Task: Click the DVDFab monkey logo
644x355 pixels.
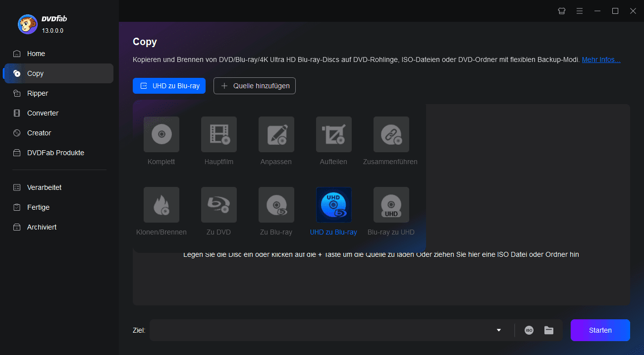Action: pos(27,24)
